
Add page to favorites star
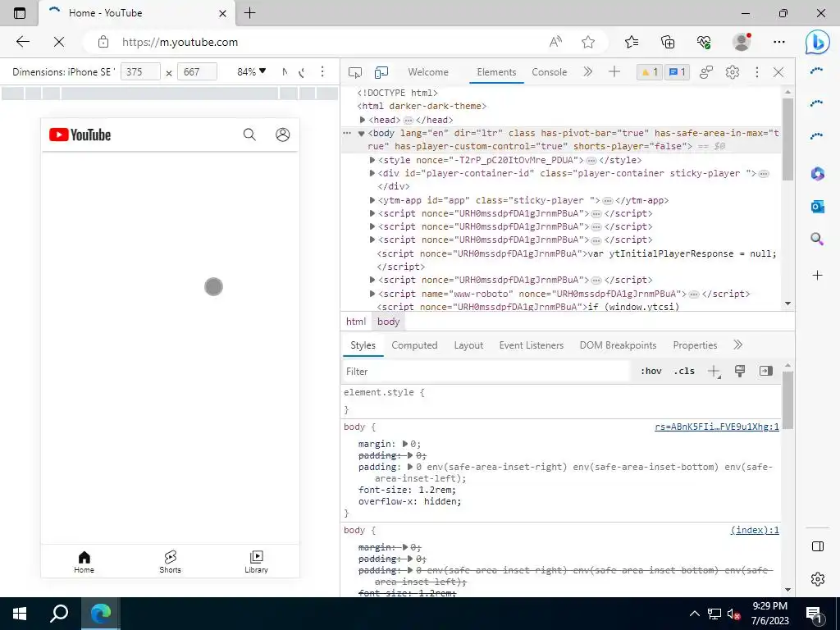click(x=588, y=42)
